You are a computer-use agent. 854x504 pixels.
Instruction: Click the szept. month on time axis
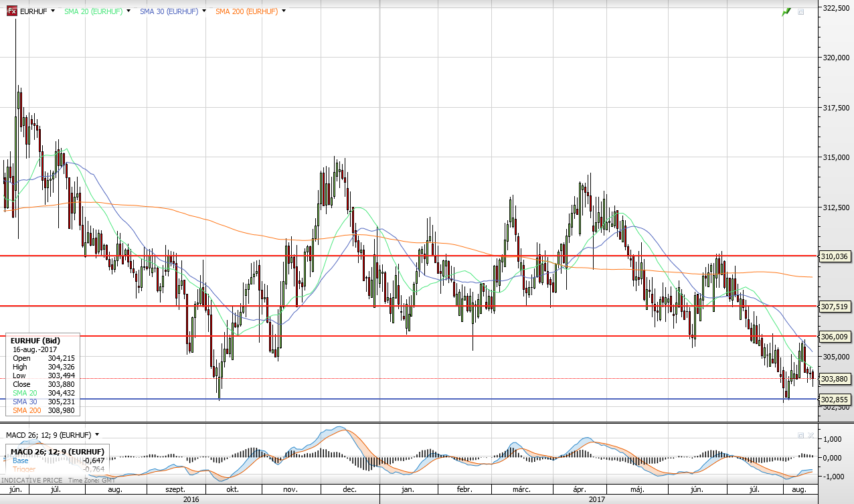[174, 490]
